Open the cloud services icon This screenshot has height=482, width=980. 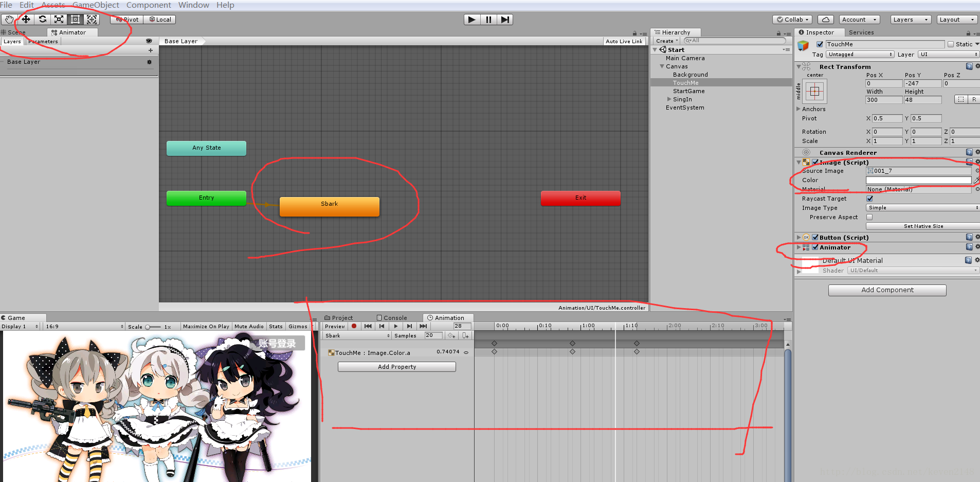point(825,20)
